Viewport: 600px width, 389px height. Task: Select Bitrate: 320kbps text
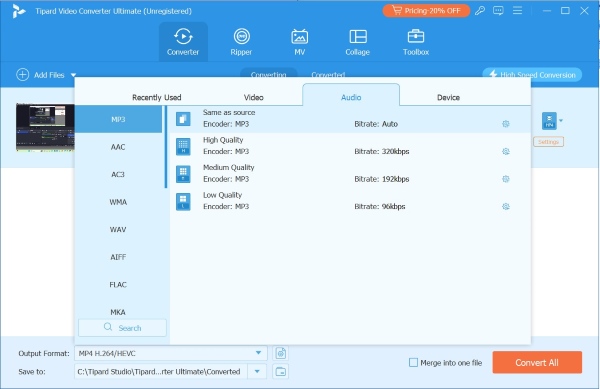coord(382,151)
